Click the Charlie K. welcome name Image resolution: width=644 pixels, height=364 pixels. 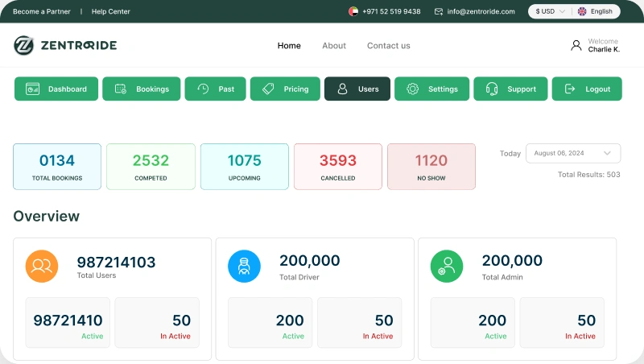[604, 49]
